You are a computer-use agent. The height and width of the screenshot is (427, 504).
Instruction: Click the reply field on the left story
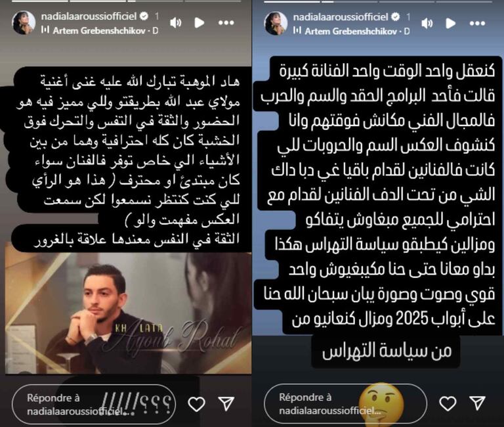click(94, 404)
